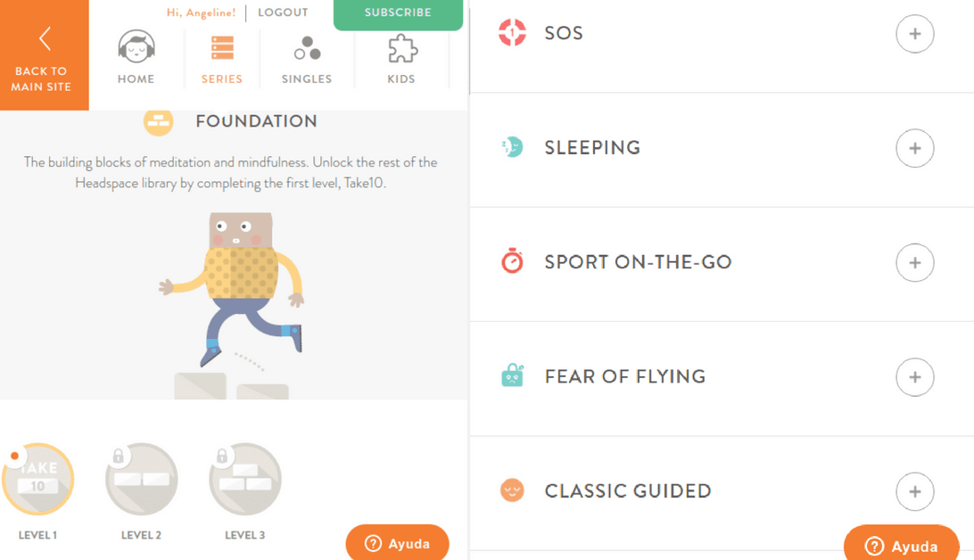This screenshot has width=974, height=560.
Task: Switch to the Series tab
Action: tap(222, 58)
